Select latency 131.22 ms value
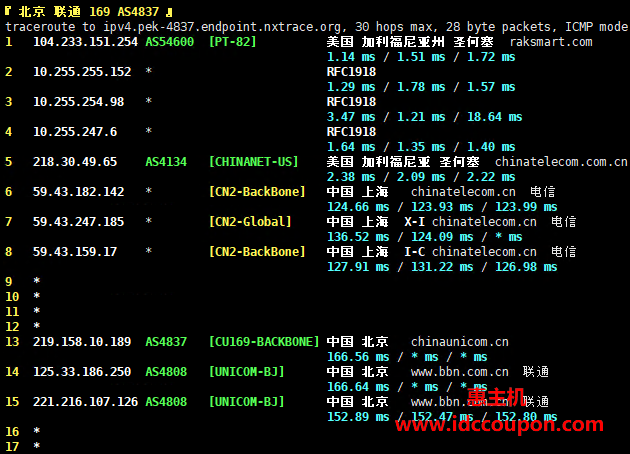The height and width of the screenshot is (454, 630). (x=442, y=267)
